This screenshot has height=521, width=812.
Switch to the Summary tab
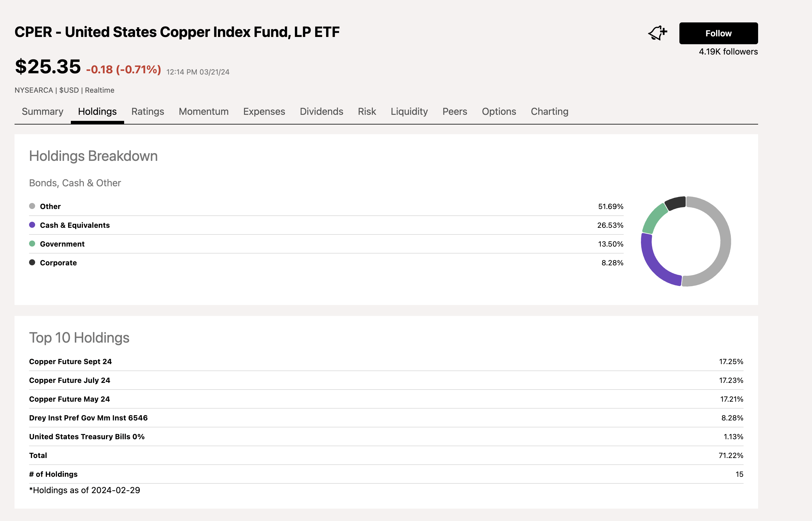click(x=42, y=111)
